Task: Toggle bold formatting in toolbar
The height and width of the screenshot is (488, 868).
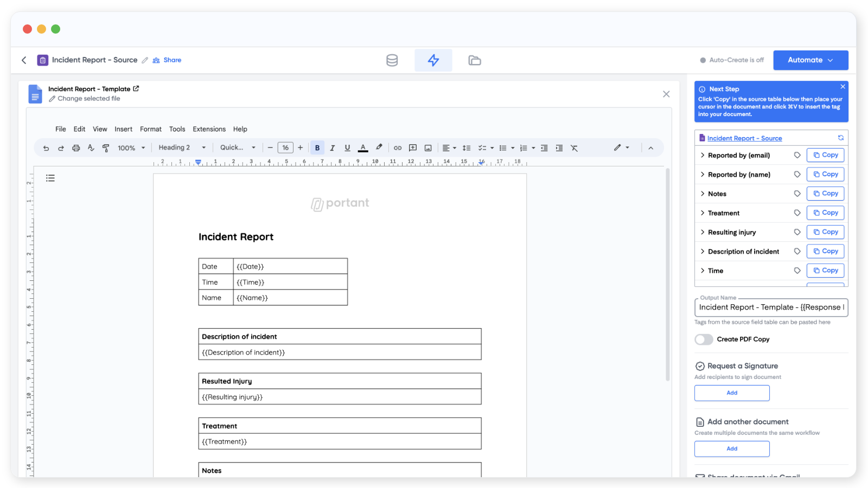Action: [317, 148]
